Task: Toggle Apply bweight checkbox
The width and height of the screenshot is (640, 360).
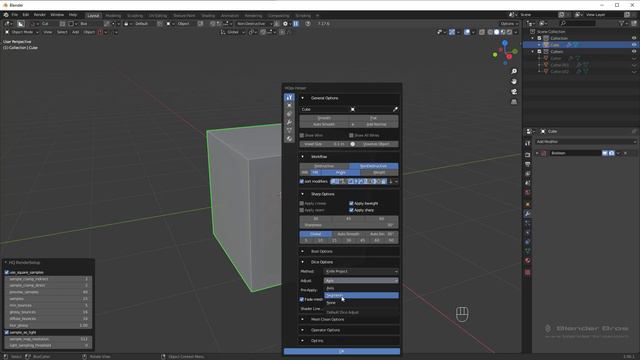Action: click(351, 203)
